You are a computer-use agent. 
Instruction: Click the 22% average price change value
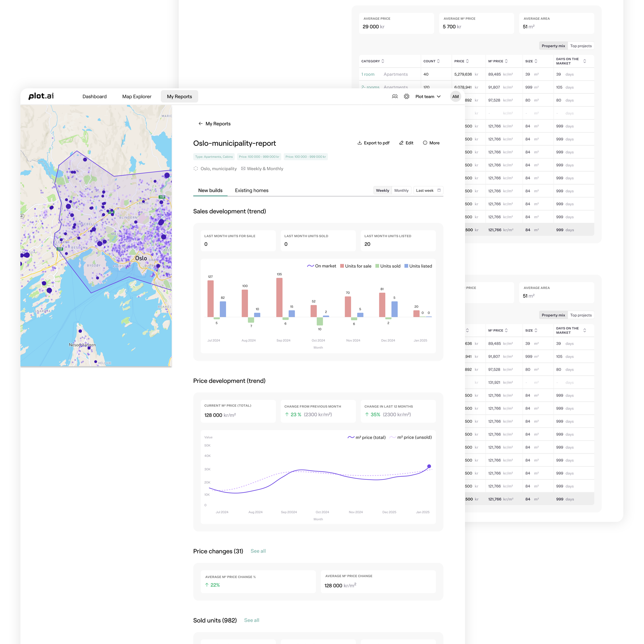[x=212, y=585]
